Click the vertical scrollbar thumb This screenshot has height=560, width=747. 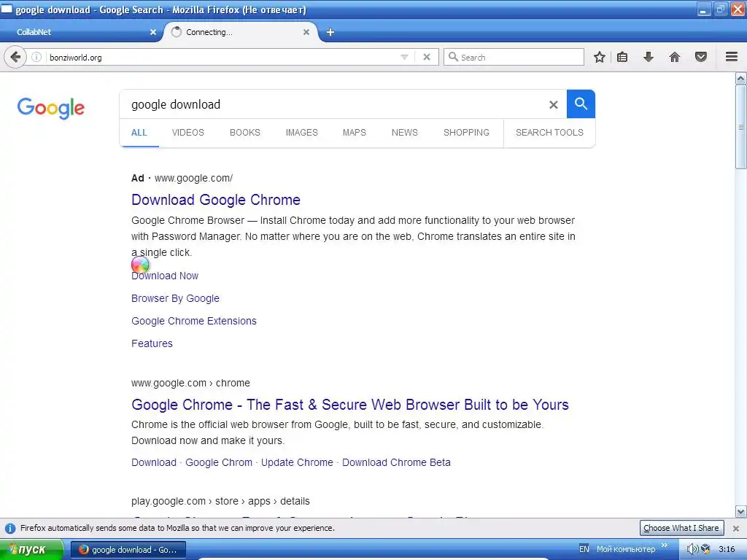click(741, 127)
